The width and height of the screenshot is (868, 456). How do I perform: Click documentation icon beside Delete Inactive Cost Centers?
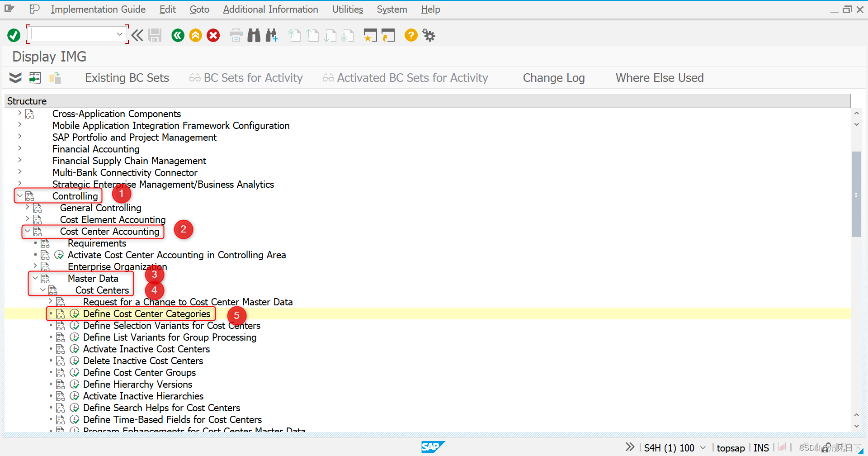coord(60,361)
